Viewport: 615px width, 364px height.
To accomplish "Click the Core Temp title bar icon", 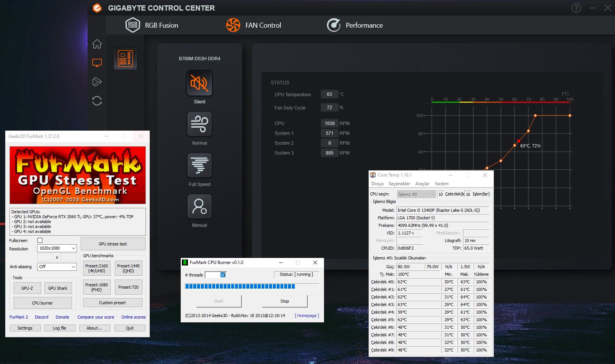I will tap(373, 175).
